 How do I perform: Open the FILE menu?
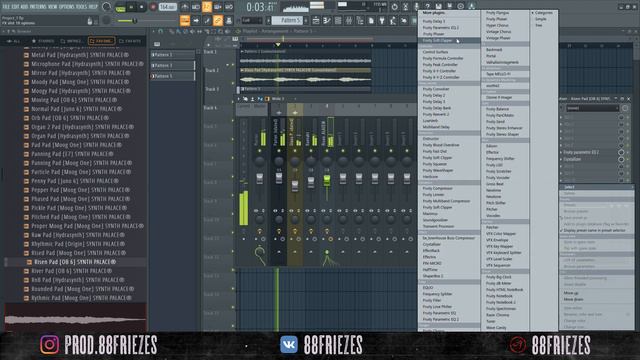click(x=7, y=7)
